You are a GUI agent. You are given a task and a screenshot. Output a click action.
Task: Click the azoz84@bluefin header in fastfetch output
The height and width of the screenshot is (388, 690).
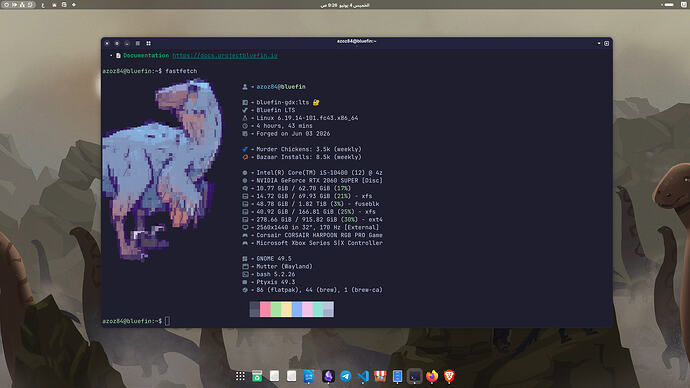[281, 87]
